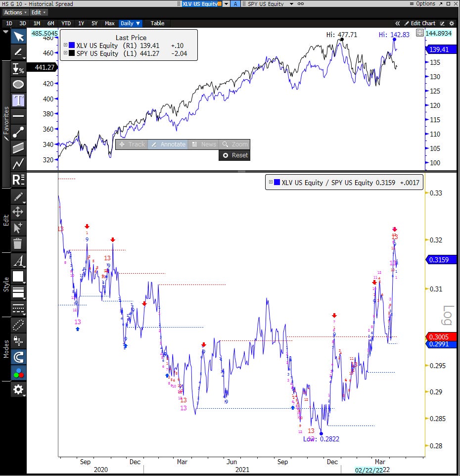This screenshot has width=460, height=476.
Task: Select the text T annotation tool
Action: click(x=18, y=100)
